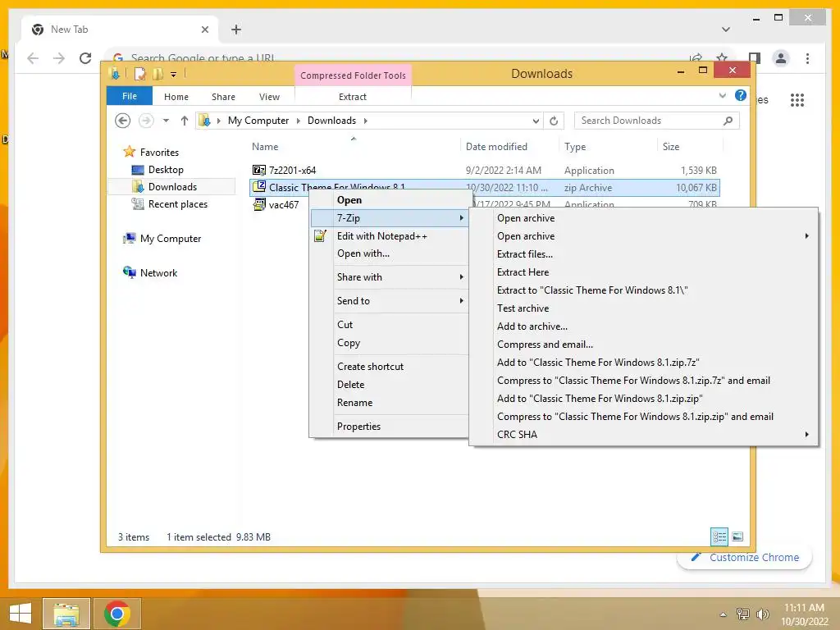Expand address bar history dropdown
This screenshot has height=630, width=840.
click(x=536, y=121)
